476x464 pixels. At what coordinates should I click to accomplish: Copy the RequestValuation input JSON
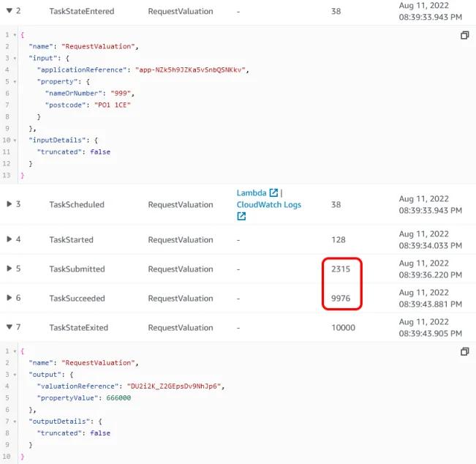pos(464,35)
